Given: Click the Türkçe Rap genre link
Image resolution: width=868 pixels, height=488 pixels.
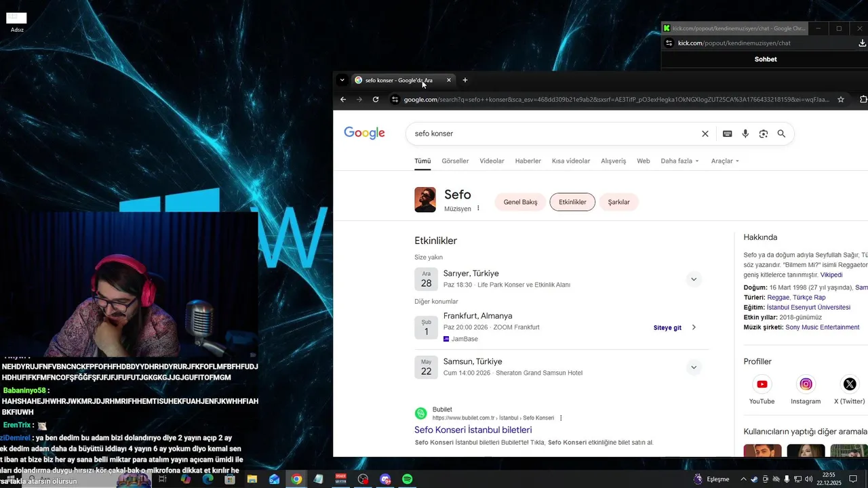Looking at the screenshot, I should coord(810,298).
